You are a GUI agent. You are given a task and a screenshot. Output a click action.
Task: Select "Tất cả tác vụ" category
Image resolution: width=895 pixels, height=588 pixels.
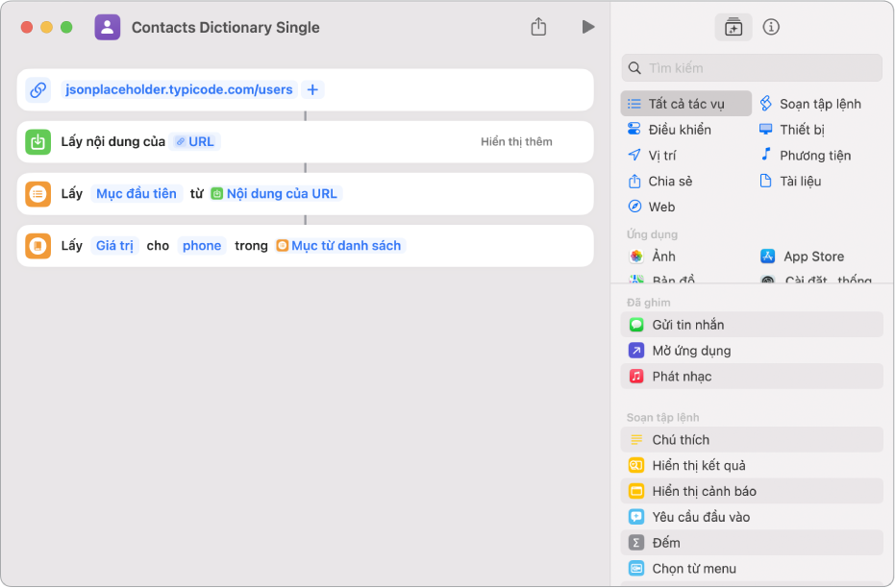[686, 104]
